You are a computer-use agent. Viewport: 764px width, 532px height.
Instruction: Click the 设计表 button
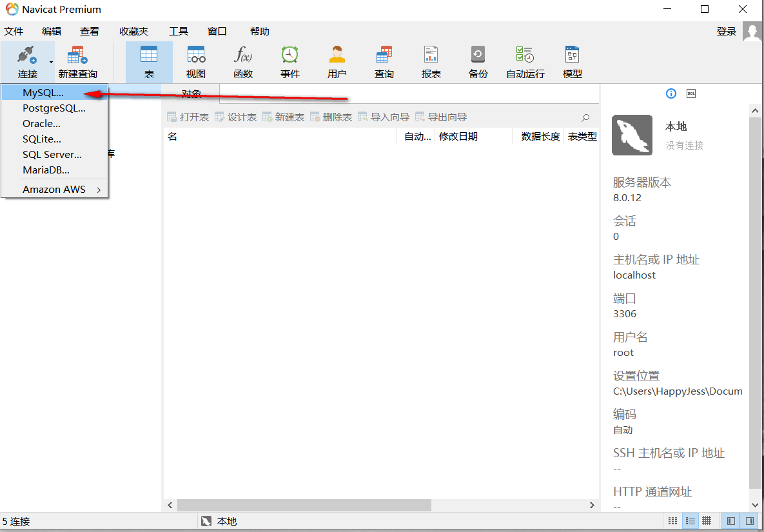(235, 117)
